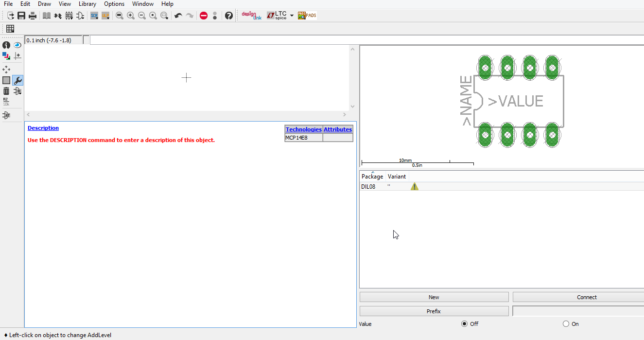Undo the last action
644x340 pixels.
click(178, 16)
